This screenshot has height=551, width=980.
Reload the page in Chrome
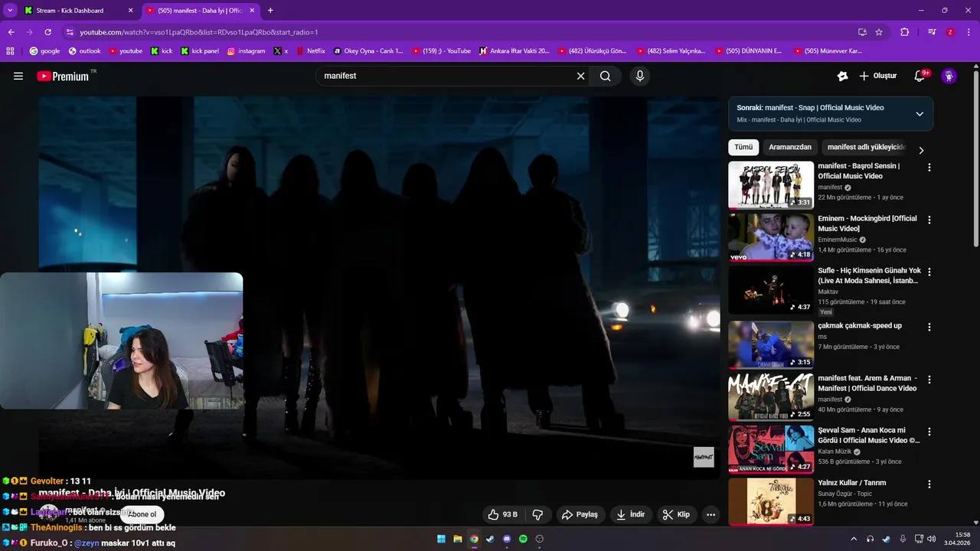[47, 32]
